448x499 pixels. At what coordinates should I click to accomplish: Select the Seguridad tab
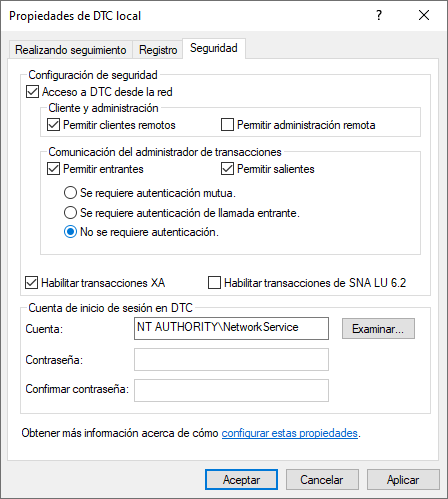[214, 48]
